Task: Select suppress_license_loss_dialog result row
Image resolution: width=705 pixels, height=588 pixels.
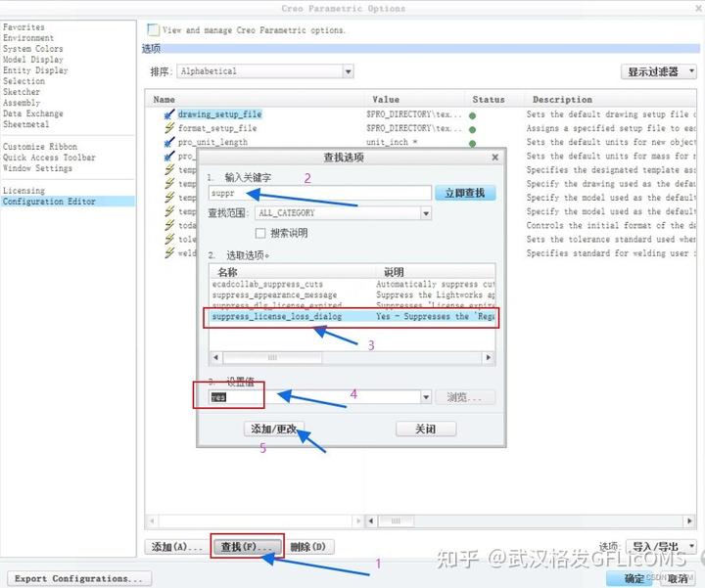Action: [x=352, y=317]
